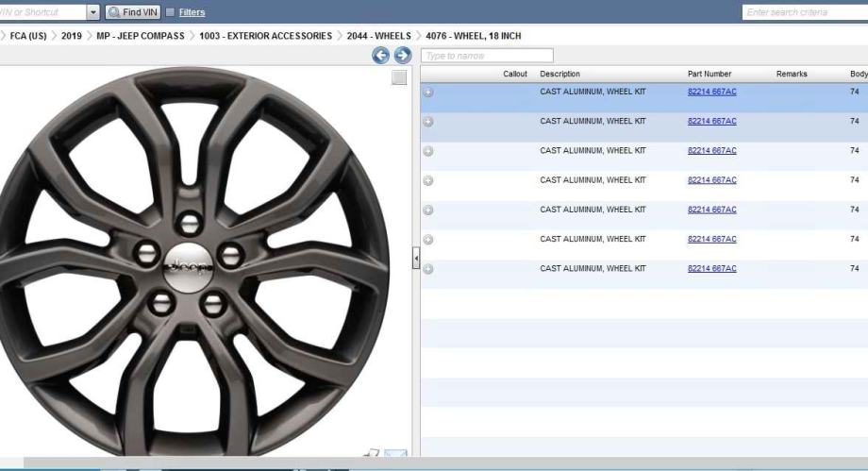
Task: Click the print icon below the wheel image
Action: pyautogui.click(x=372, y=455)
